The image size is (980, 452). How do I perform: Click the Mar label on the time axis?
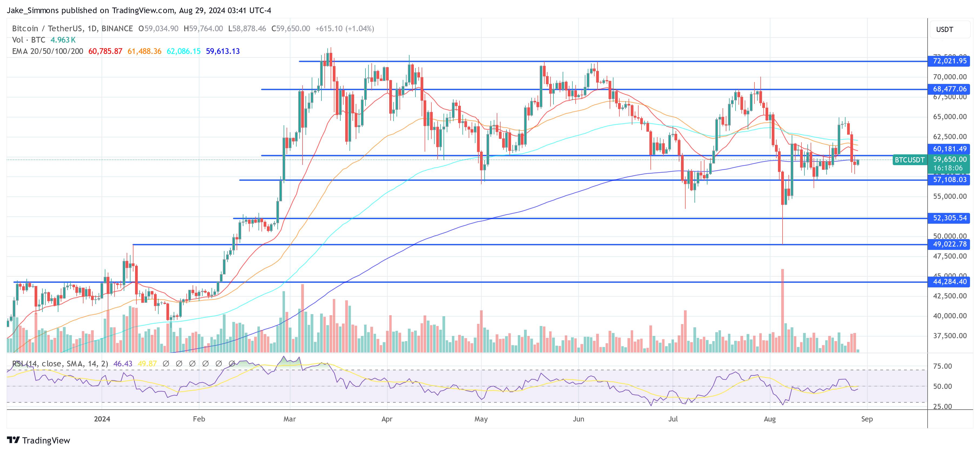pyautogui.click(x=290, y=419)
